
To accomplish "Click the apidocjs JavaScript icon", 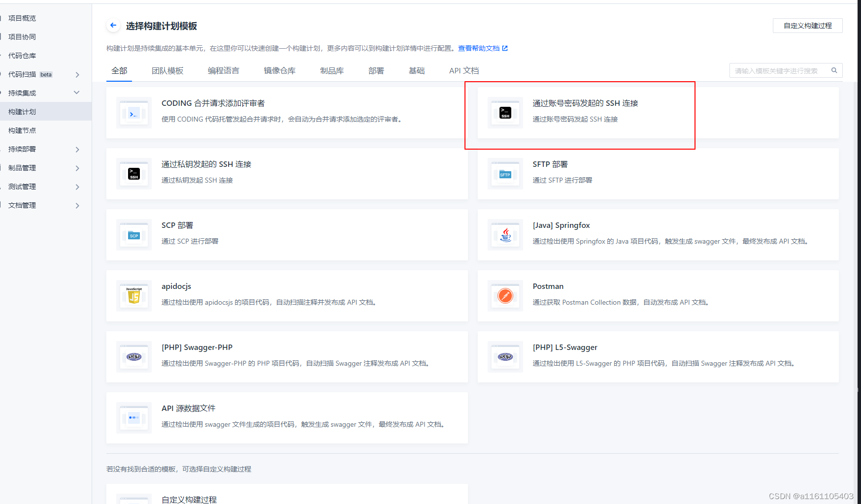I will tap(134, 296).
